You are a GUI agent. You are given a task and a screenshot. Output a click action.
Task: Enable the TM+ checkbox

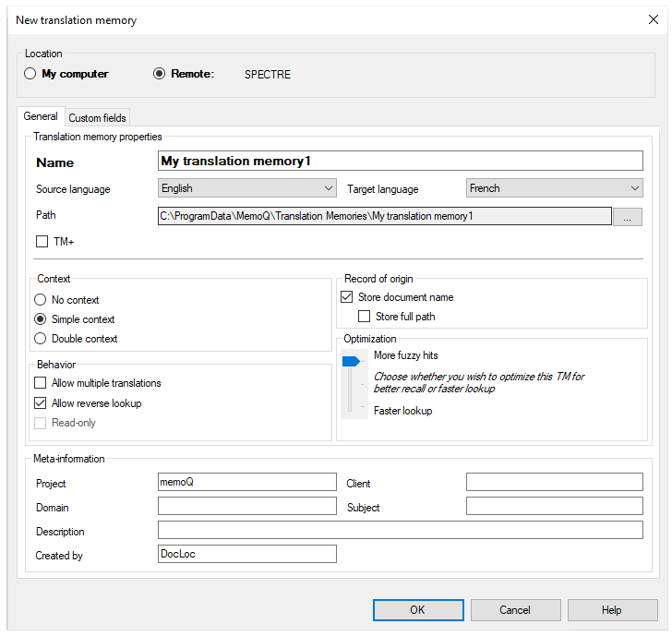click(x=42, y=242)
